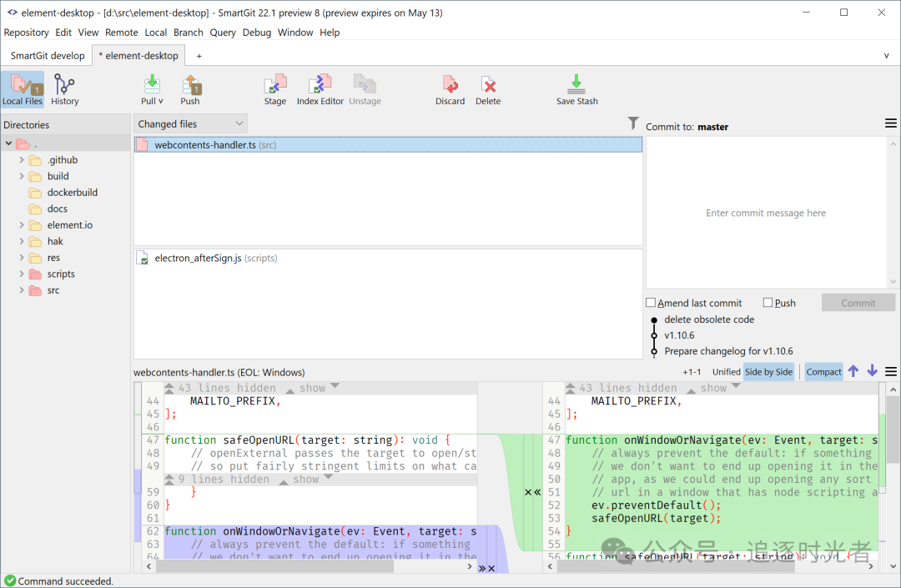Screen dimensions: 901x588
Task: Tick the Push checkbox beside Commit
Action: coord(768,303)
